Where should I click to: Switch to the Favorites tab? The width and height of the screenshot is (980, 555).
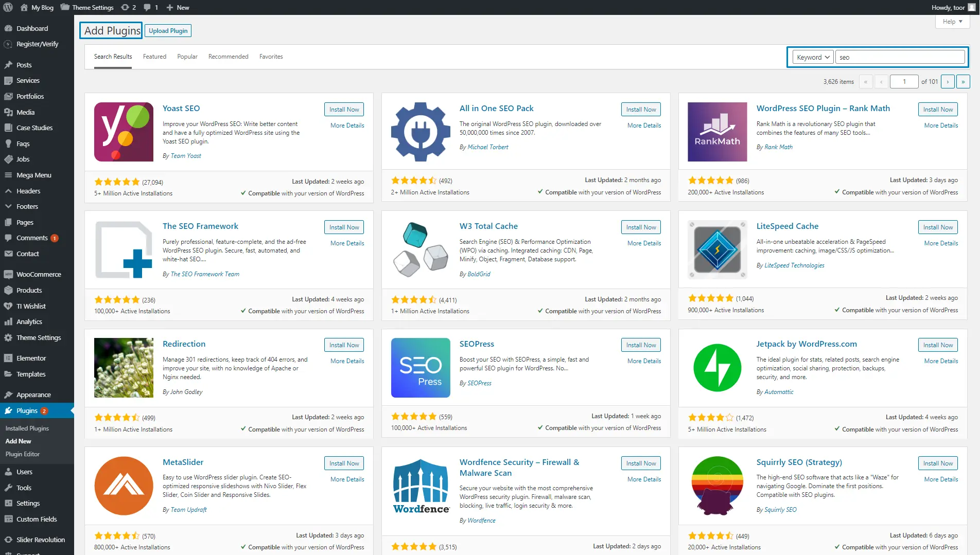click(x=271, y=57)
